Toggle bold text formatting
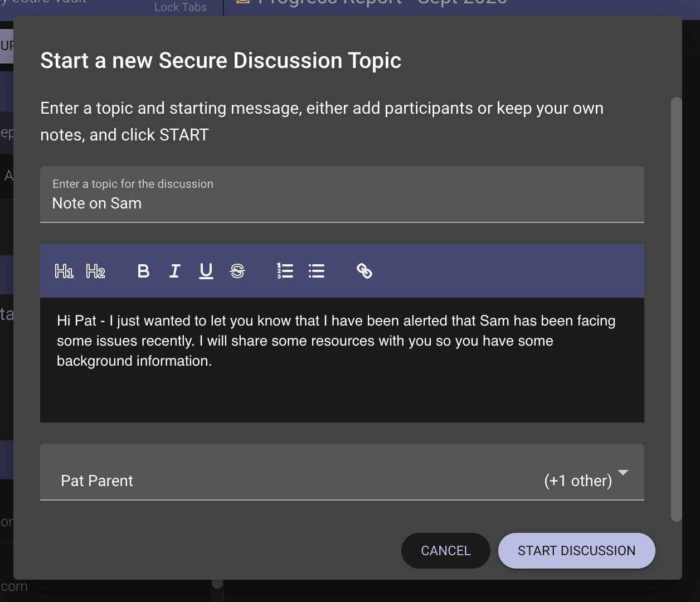 pyautogui.click(x=143, y=271)
